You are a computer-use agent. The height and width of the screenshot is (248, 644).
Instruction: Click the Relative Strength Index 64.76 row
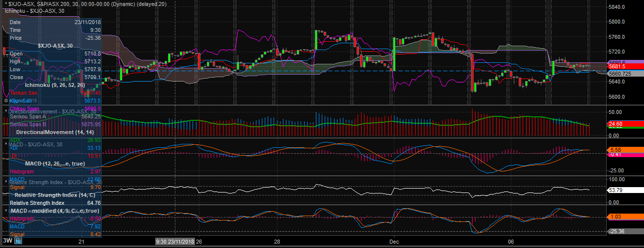click(55, 203)
